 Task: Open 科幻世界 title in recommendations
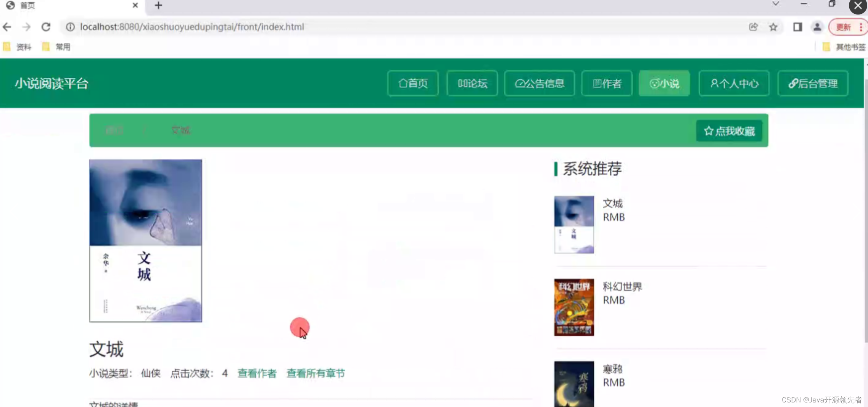click(x=622, y=287)
